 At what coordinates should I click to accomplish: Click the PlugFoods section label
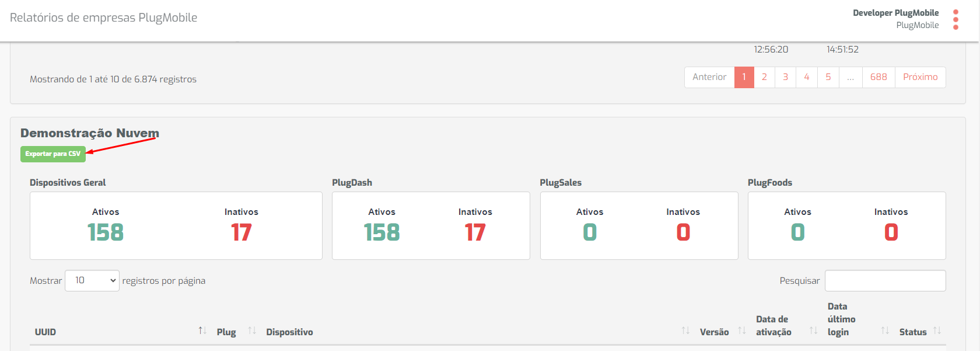tap(770, 183)
